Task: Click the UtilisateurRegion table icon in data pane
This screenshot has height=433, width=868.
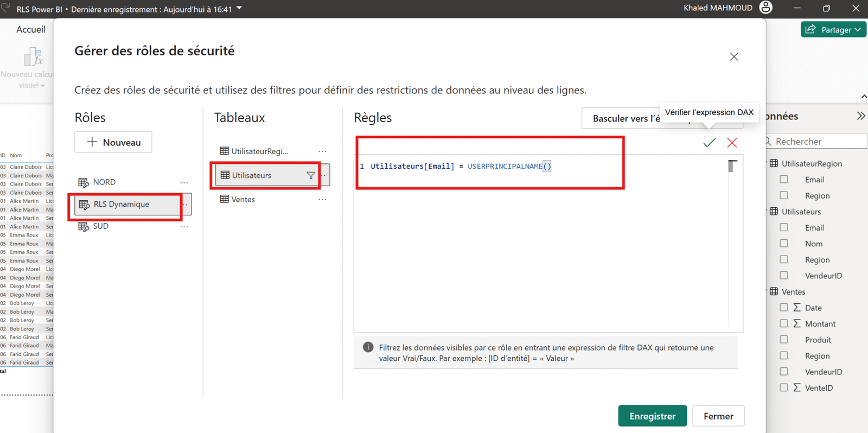Action: coord(774,163)
